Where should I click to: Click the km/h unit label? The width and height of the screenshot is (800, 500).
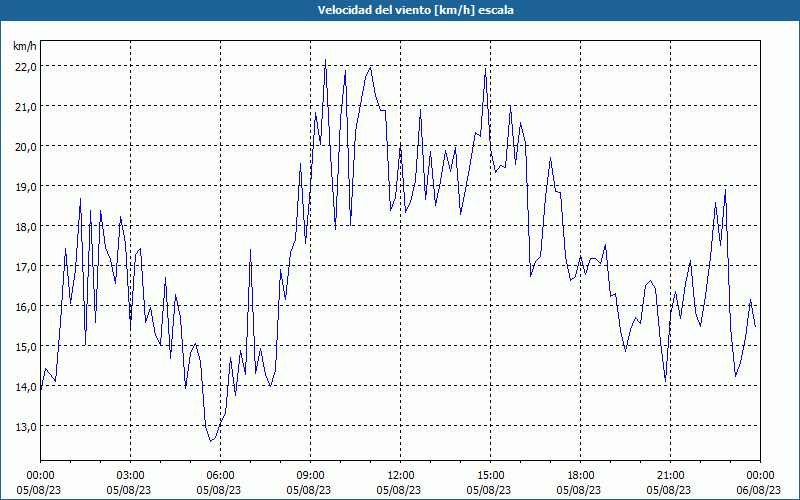25,46
